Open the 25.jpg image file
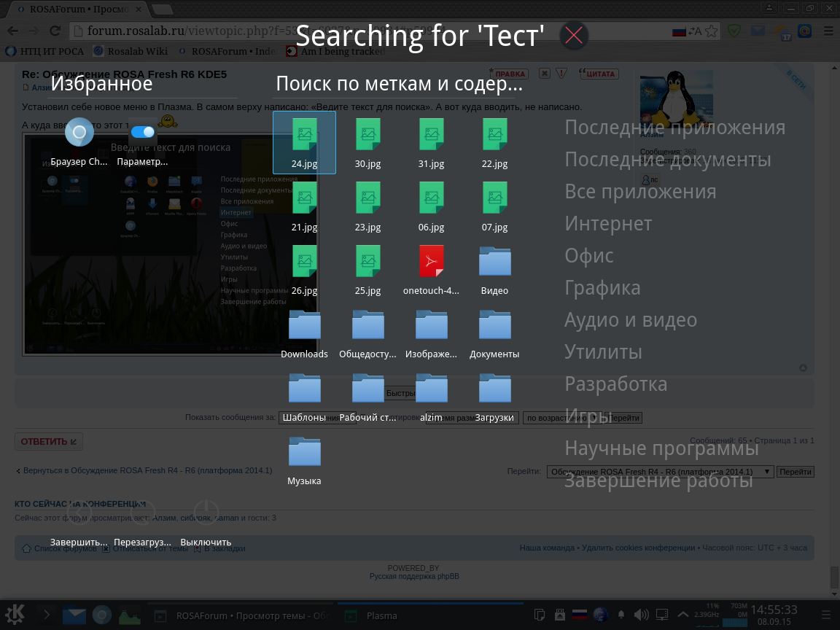Viewport: 840px width, 630px height. coord(367,270)
